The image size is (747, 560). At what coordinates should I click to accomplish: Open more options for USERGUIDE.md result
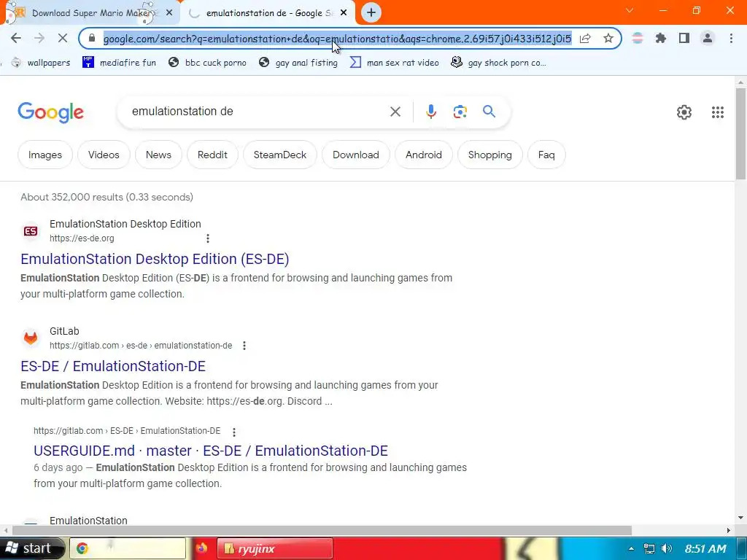click(234, 432)
